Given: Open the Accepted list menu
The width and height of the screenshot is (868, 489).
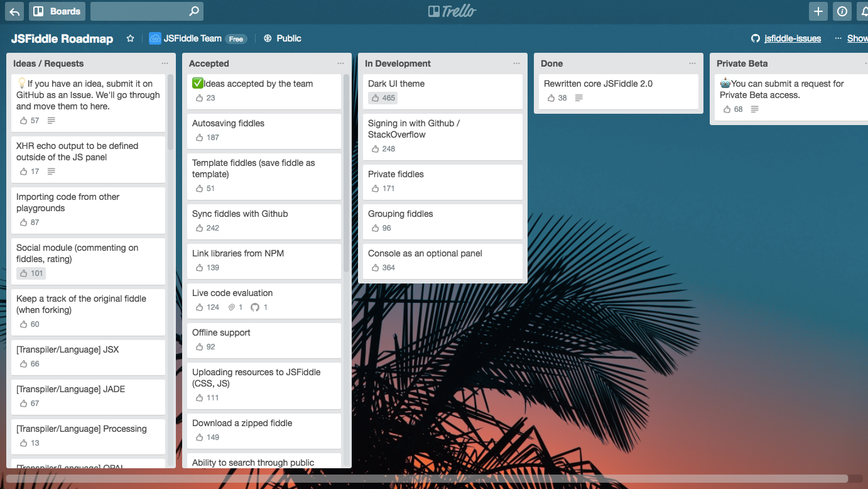Looking at the screenshot, I should tap(340, 63).
